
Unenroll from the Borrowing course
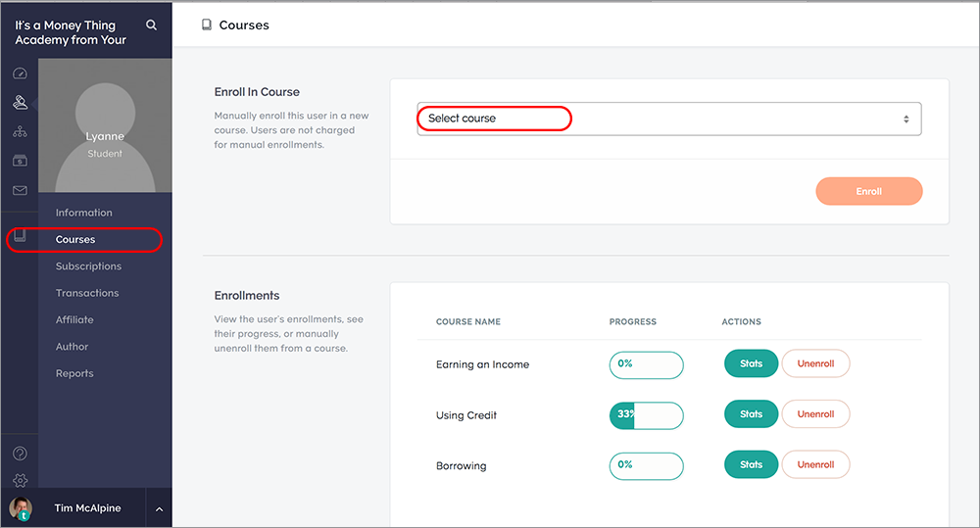(815, 465)
